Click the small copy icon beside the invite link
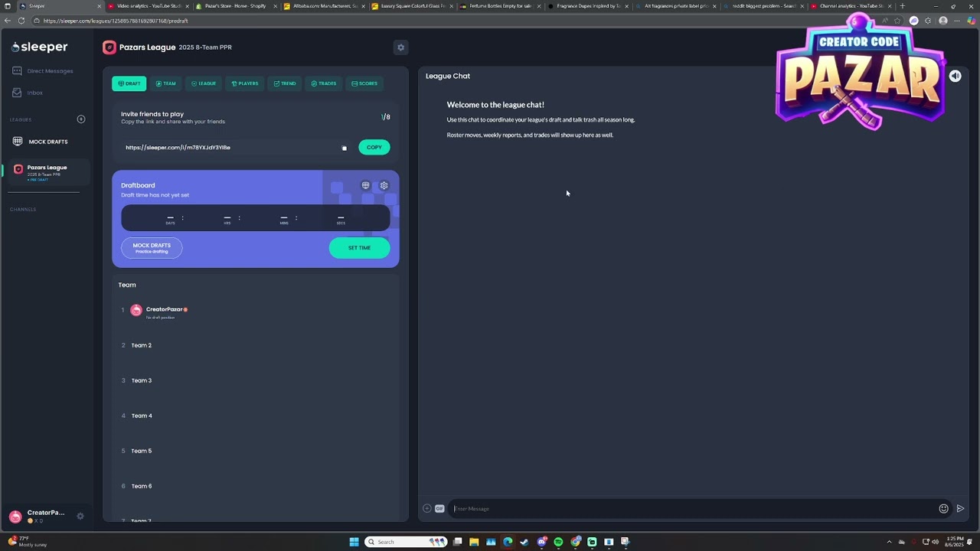The image size is (980, 551). (x=344, y=148)
